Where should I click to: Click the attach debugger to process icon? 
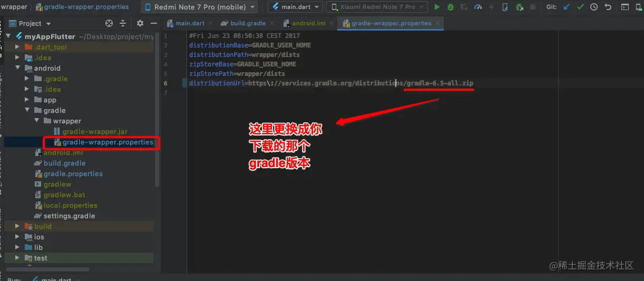click(x=505, y=7)
